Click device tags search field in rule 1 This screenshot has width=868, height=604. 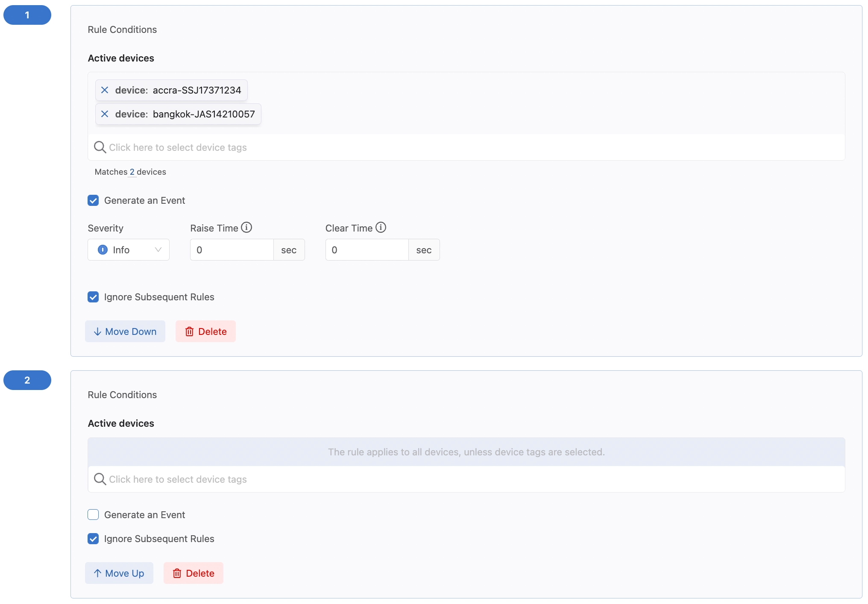(x=466, y=147)
